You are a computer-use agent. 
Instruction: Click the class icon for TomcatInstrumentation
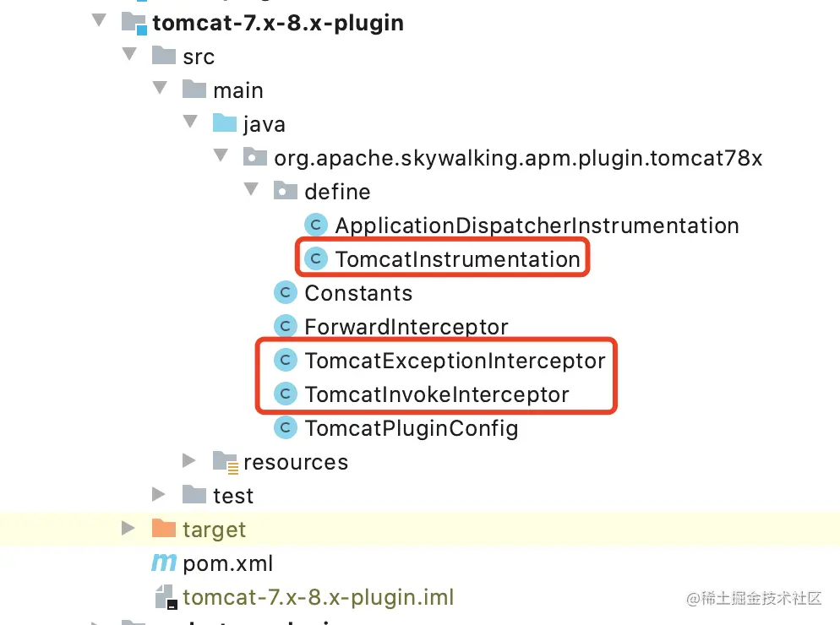315,258
